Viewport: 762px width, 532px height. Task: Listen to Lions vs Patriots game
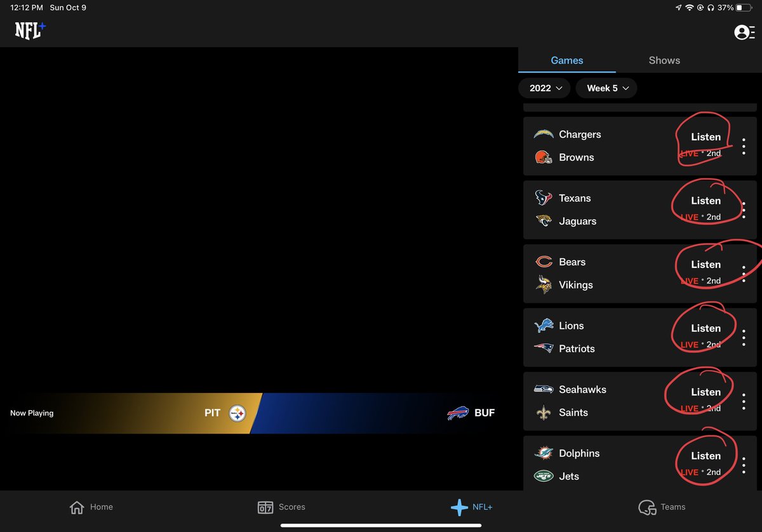click(x=705, y=328)
